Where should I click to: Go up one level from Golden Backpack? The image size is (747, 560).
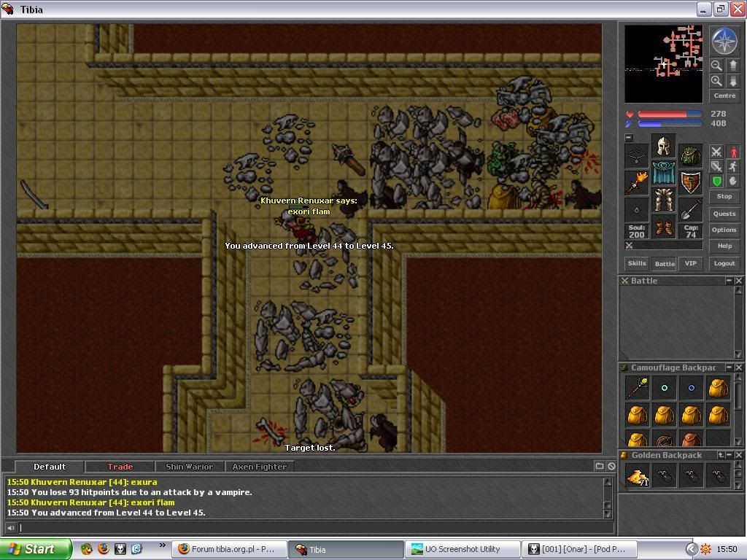point(720,455)
